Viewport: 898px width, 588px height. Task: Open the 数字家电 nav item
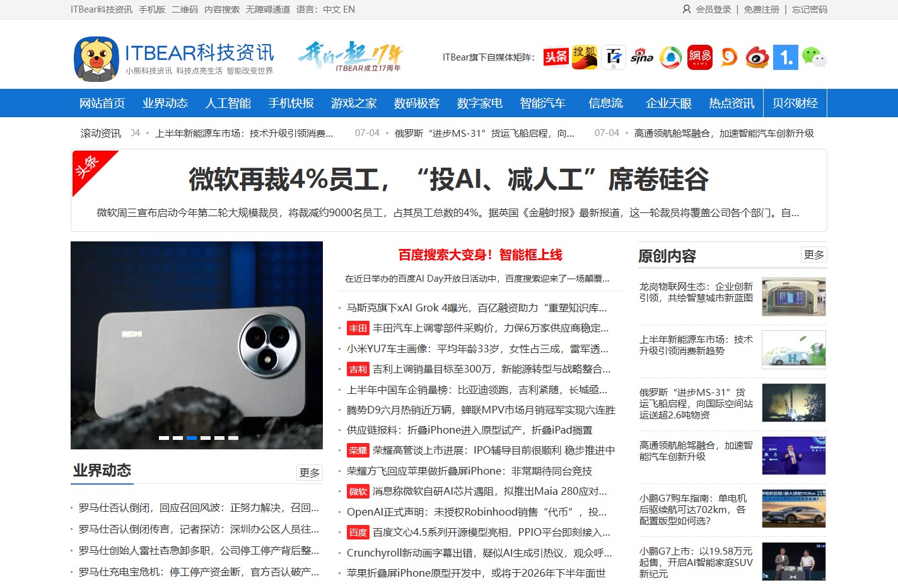480,103
